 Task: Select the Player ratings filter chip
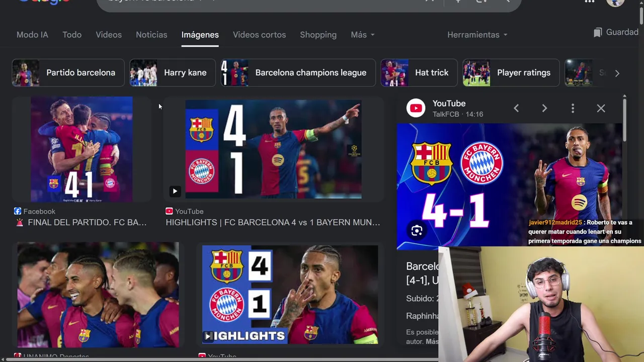511,73
